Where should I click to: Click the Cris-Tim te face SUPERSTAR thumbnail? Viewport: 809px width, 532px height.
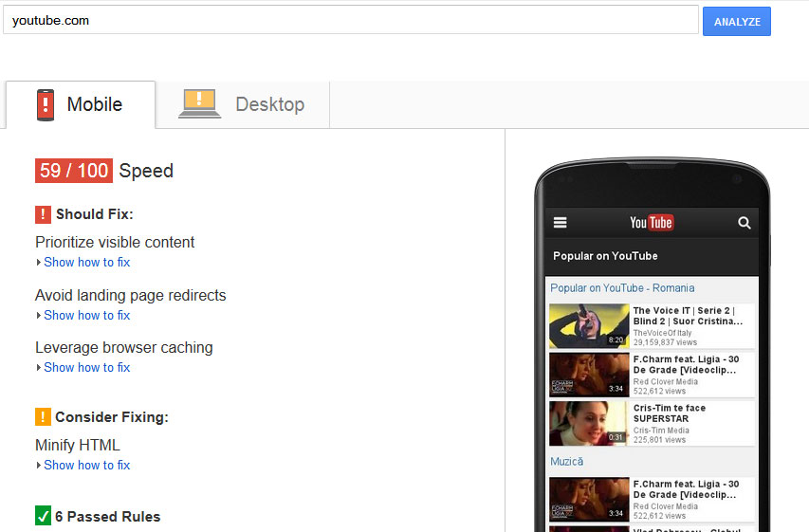[x=589, y=423]
